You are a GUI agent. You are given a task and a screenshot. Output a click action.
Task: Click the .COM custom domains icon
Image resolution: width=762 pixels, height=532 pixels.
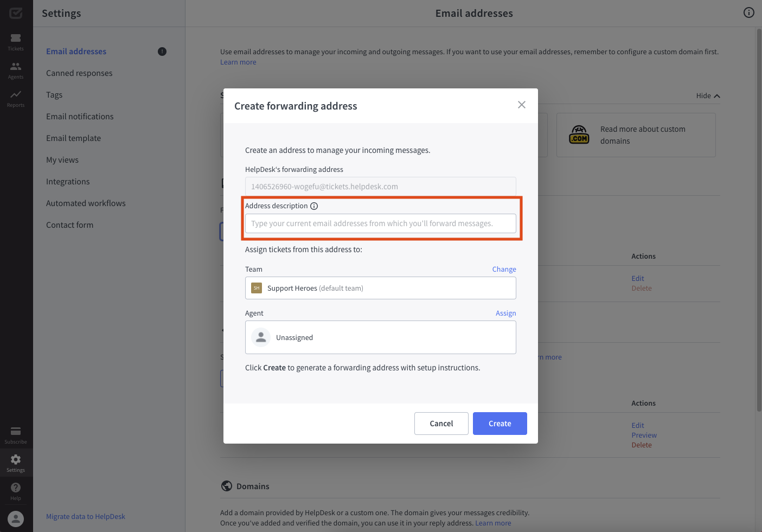point(579,134)
